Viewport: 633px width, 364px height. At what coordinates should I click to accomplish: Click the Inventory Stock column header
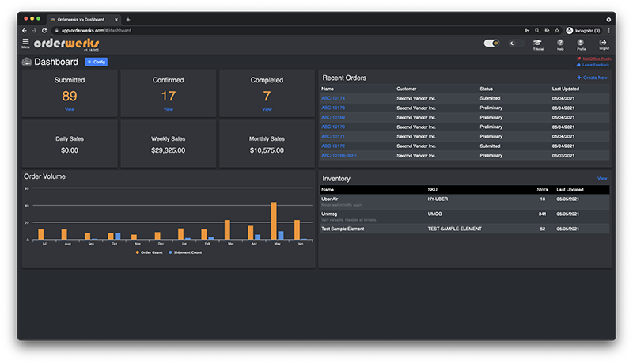(542, 190)
